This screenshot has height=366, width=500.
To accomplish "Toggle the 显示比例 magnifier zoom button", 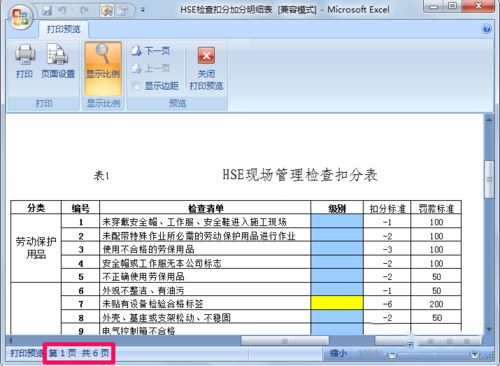I will pos(103,69).
